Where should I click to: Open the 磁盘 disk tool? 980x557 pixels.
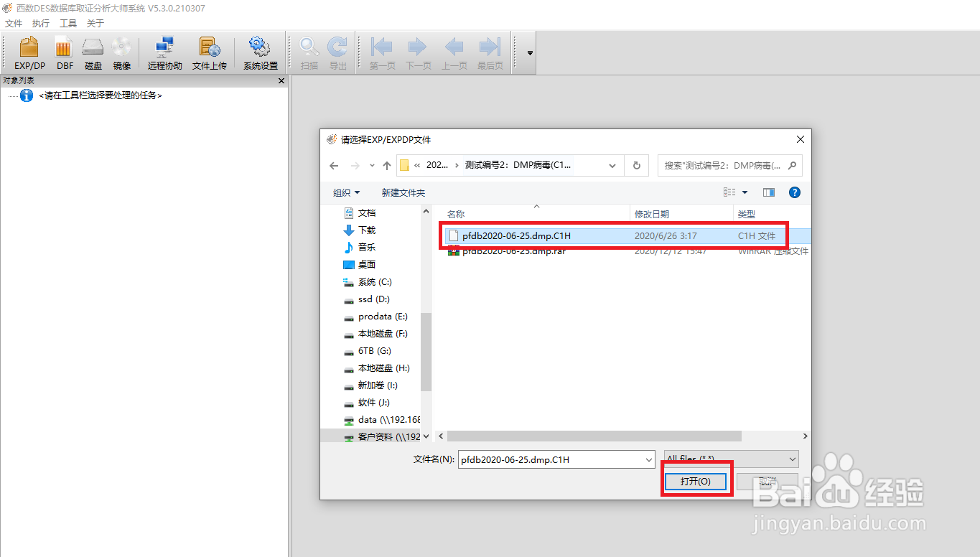click(x=93, y=54)
